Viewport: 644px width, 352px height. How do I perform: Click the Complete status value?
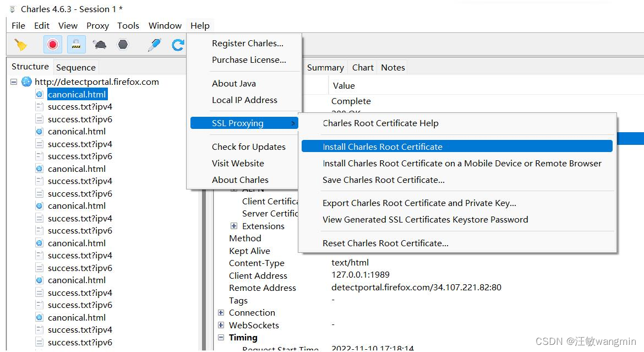351,101
